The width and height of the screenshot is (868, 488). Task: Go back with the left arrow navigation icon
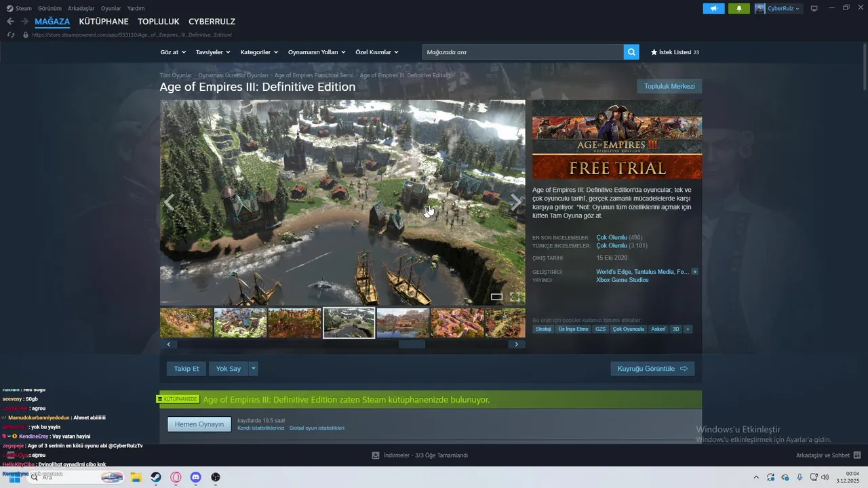[10, 22]
